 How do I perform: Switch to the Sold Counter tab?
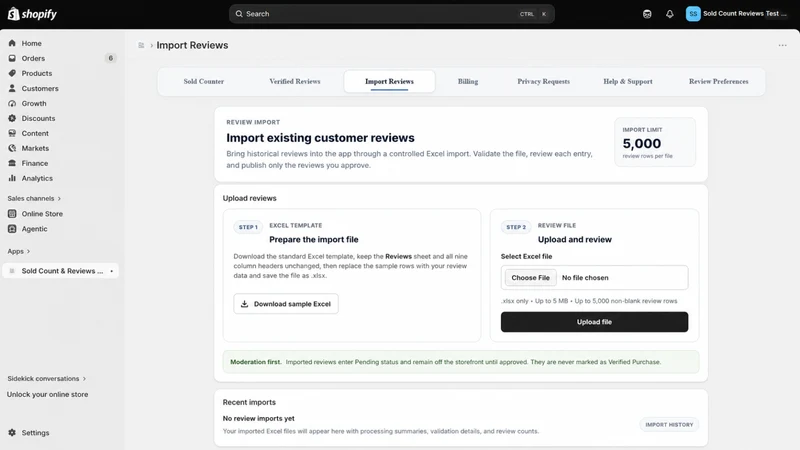point(204,81)
